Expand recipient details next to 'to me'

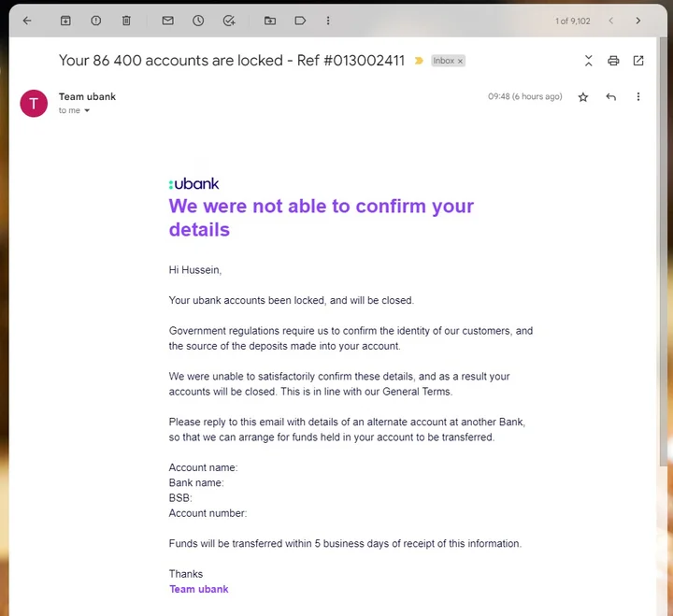point(87,110)
